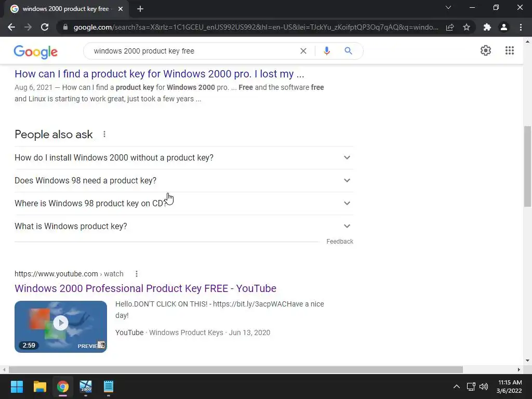Go back to the previous page

pyautogui.click(x=11, y=27)
